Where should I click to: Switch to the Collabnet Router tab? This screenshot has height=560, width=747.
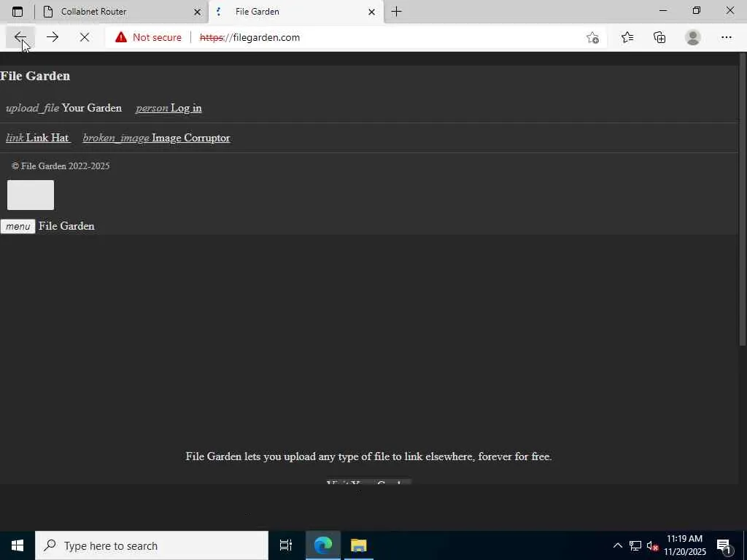[122, 12]
